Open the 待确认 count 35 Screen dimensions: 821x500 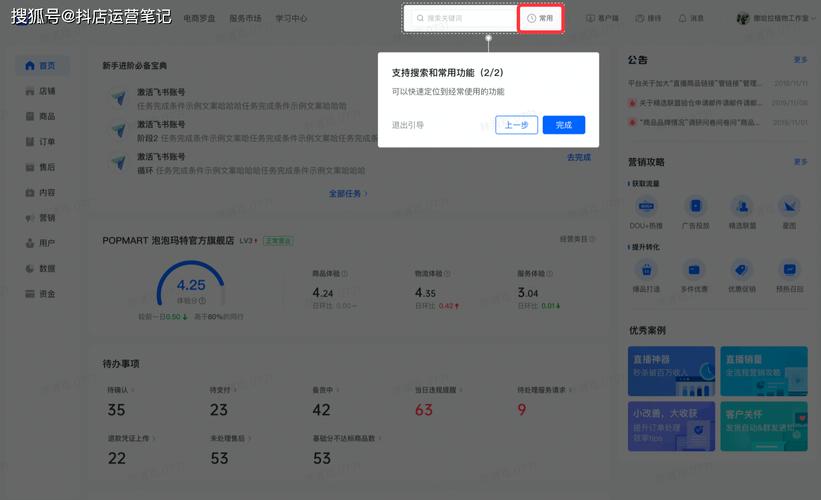pos(116,409)
